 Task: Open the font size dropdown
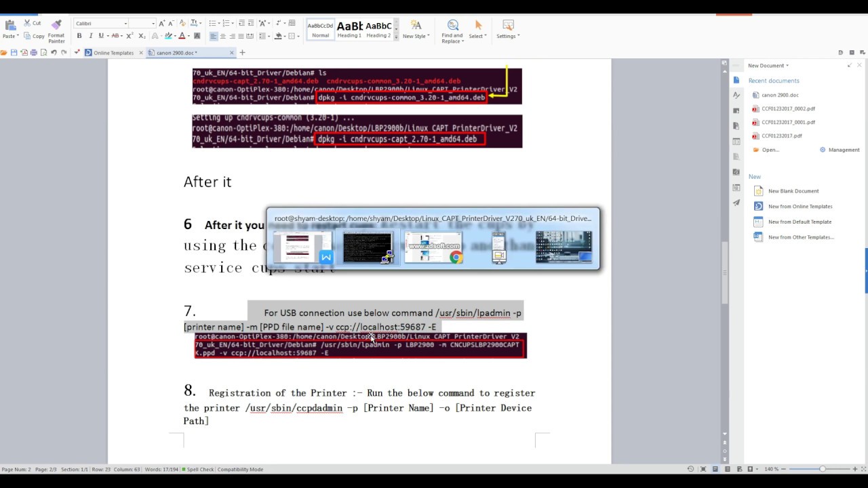click(x=153, y=24)
